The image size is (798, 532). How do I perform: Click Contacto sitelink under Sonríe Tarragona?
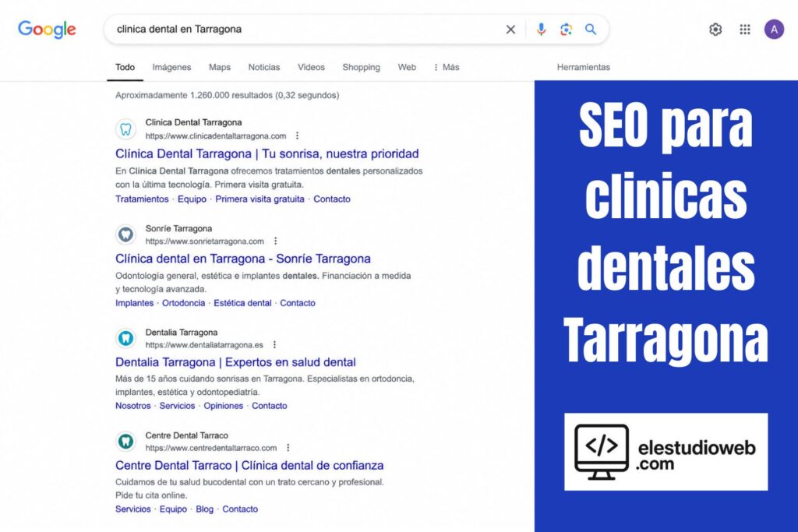pos(298,303)
